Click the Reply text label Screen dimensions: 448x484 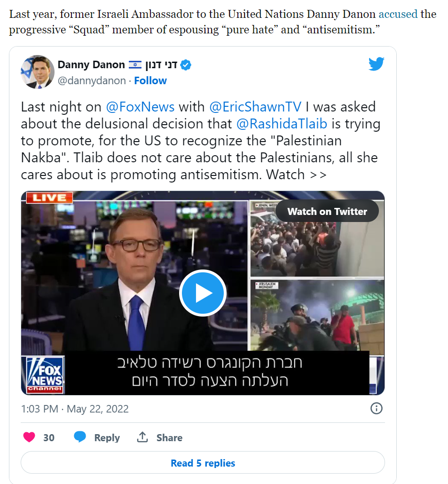[x=107, y=437]
